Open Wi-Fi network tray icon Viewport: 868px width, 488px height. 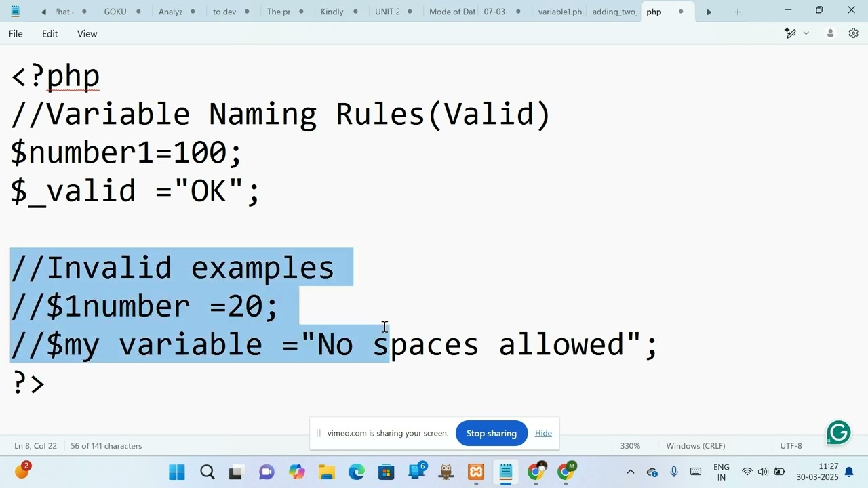click(747, 472)
